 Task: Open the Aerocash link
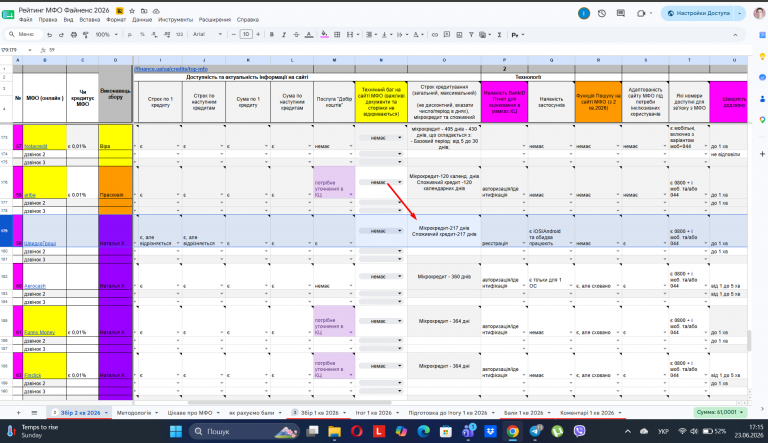tap(35, 286)
